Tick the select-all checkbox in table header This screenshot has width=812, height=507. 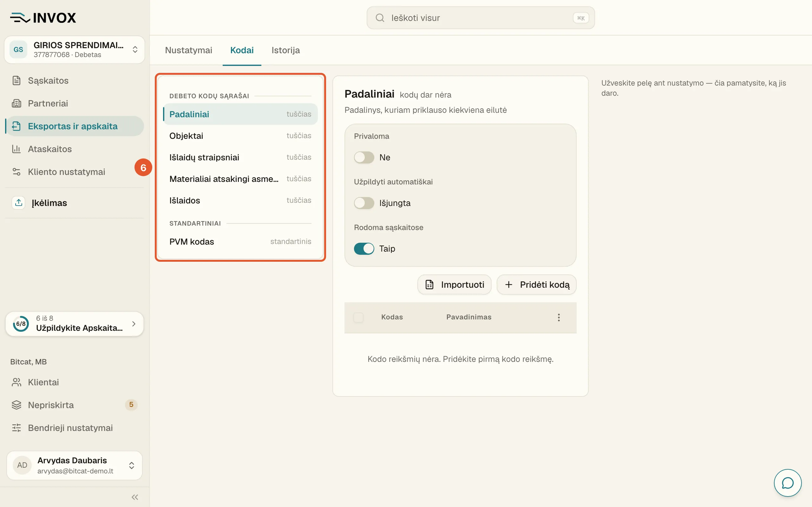(x=358, y=317)
